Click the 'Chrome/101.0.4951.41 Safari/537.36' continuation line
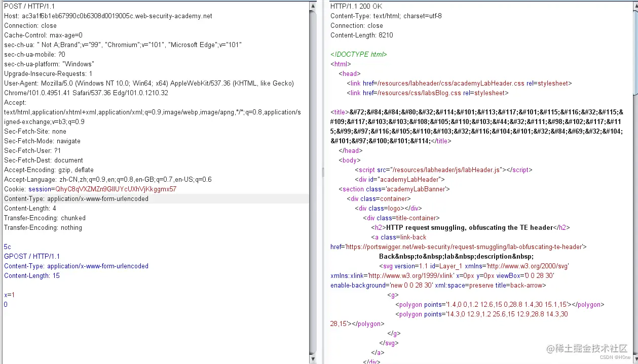 pos(86,93)
